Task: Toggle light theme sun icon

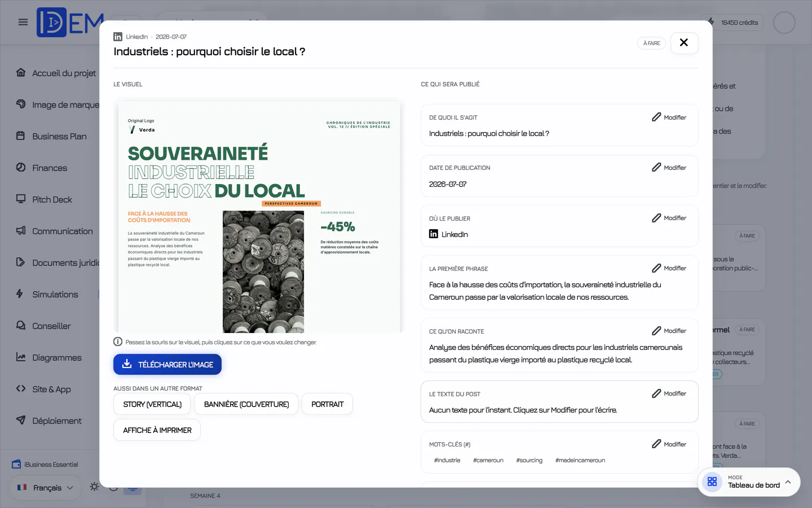Action: 94,487
